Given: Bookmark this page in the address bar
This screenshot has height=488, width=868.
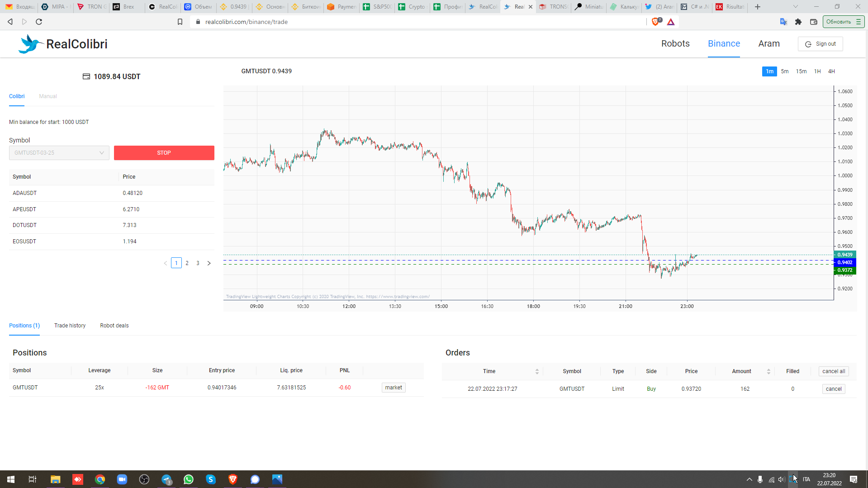Looking at the screenshot, I should coord(180,22).
